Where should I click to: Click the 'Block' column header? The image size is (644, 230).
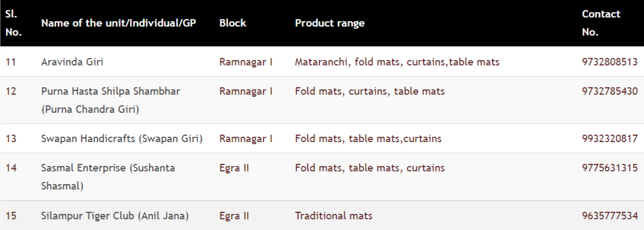(232, 23)
